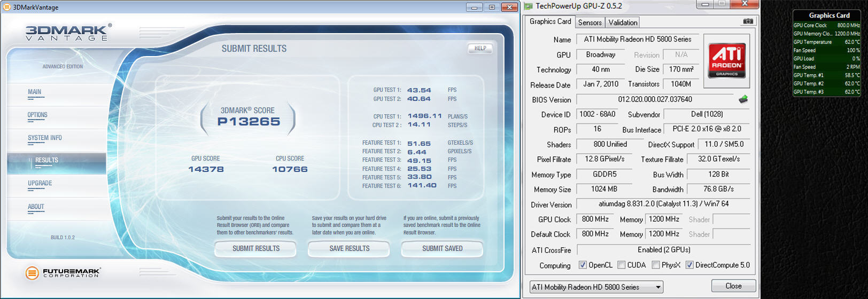Viewport: 868px width, 299px height.
Task: Click GPU Temp. #1 row in gadget
Action: pyautogui.click(x=826, y=75)
